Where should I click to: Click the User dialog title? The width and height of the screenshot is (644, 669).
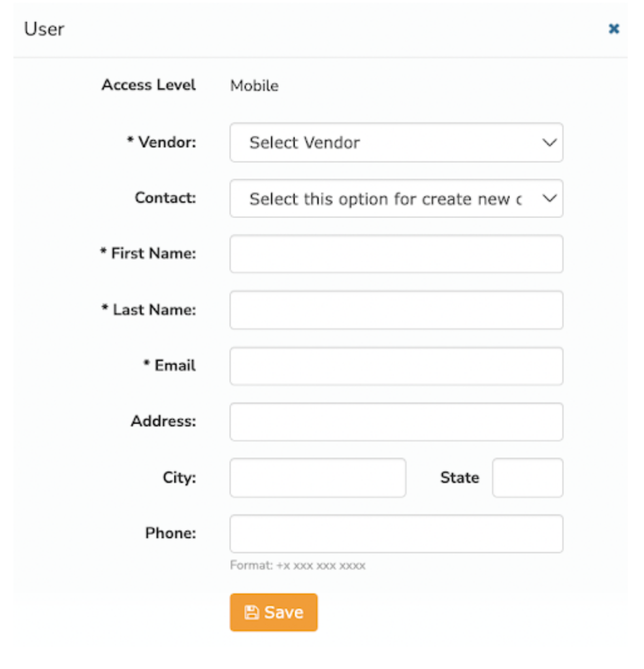point(44,29)
